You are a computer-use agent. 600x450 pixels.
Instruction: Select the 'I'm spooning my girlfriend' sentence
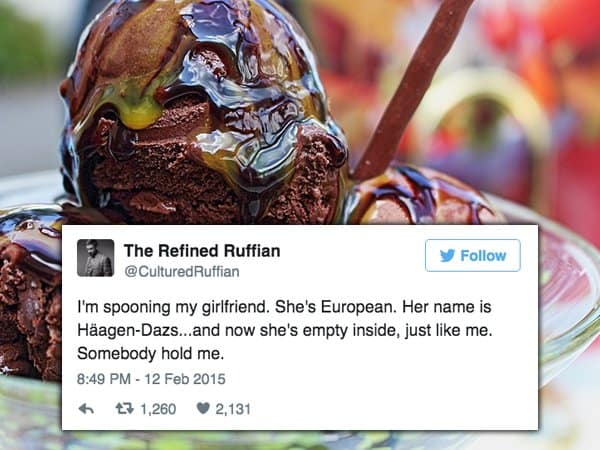pyautogui.click(x=171, y=307)
